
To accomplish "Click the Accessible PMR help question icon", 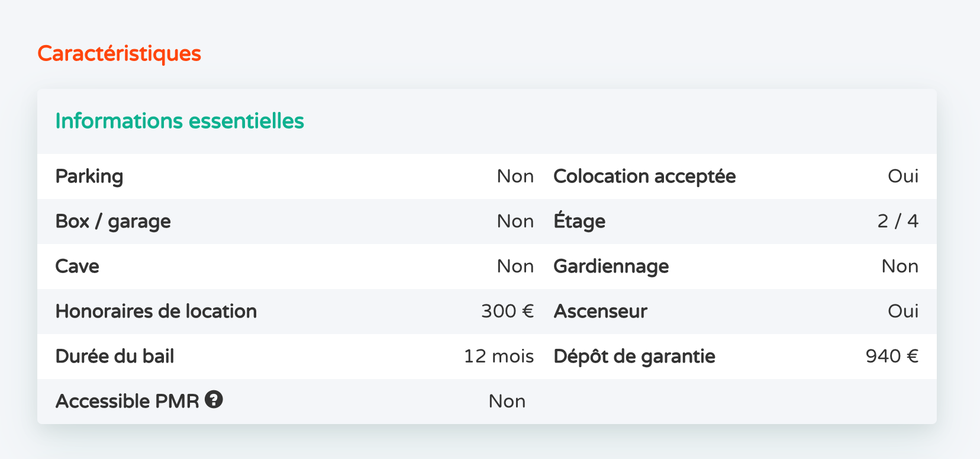I will 214,400.
